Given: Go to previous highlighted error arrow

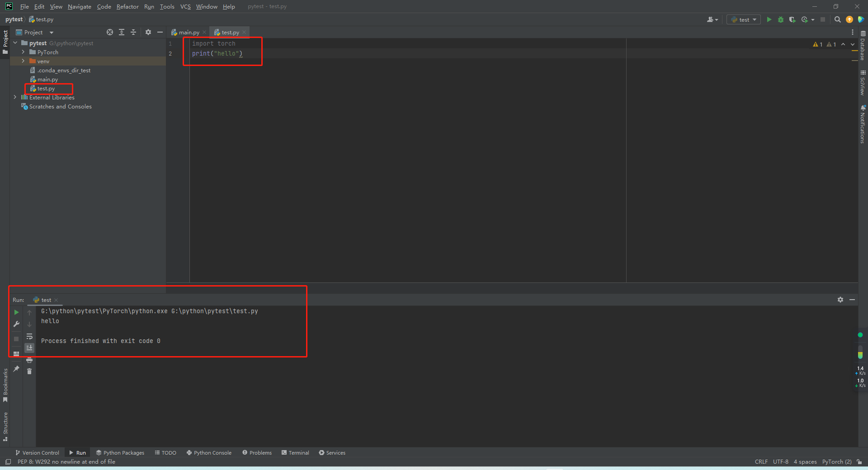Looking at the screenshot, I should (x=843, y=44).
